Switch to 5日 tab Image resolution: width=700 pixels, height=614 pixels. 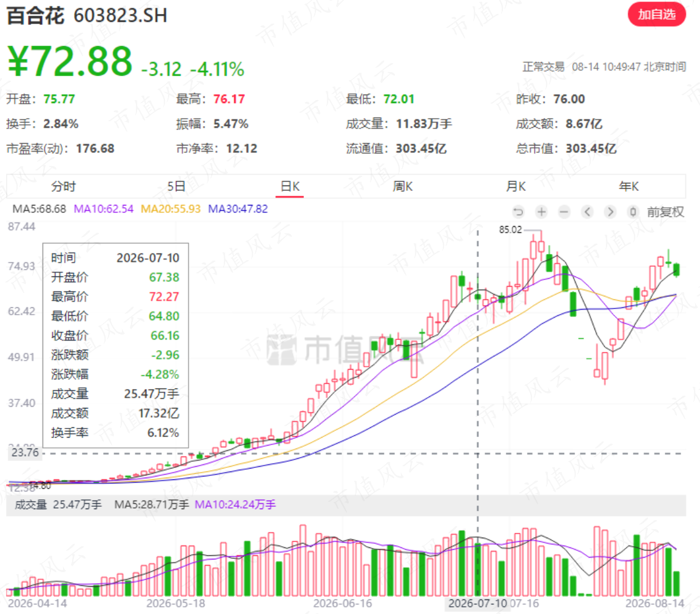[177, 186]
